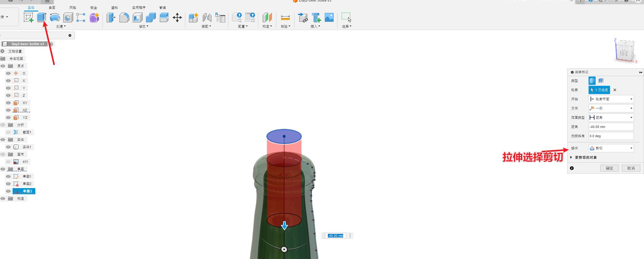Open the 钣金 ribbon tab
Screen dimensions: 644x259
pos(94,8)
